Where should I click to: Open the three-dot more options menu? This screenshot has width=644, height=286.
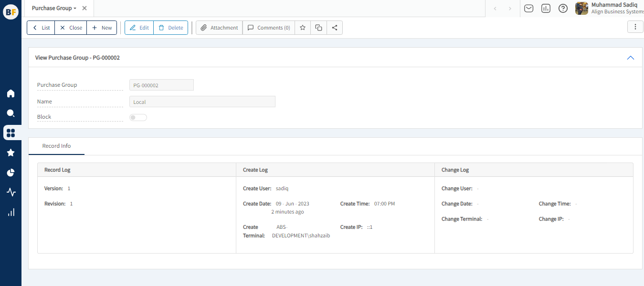[x=635, y=27]
